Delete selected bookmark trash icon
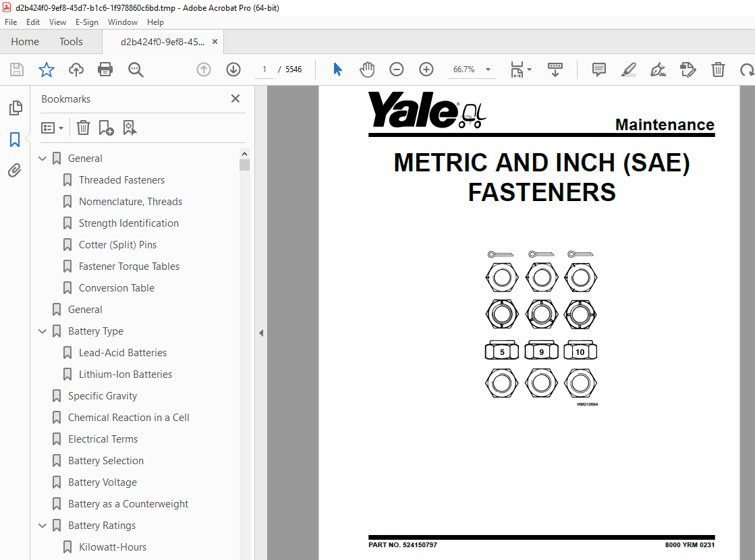This screenshot has height=560, width=755. coord(83,128)
